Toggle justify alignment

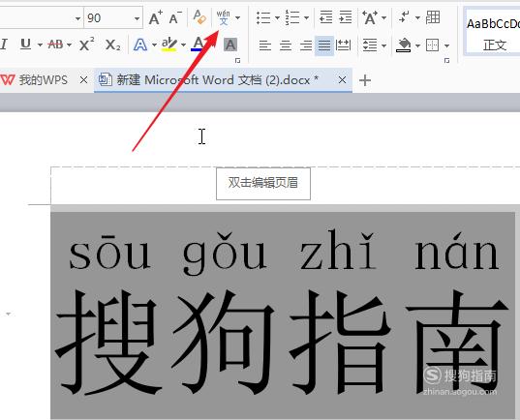(x=324, y=45)
